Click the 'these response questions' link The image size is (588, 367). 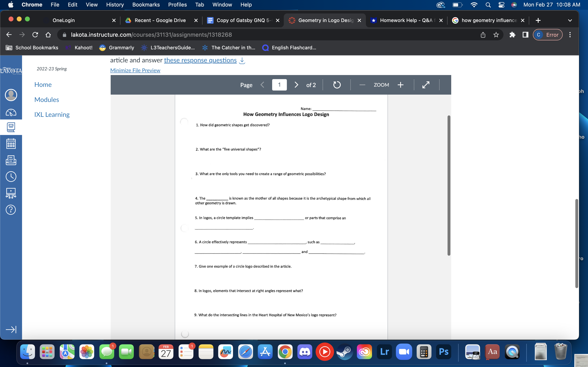[200, 60]
